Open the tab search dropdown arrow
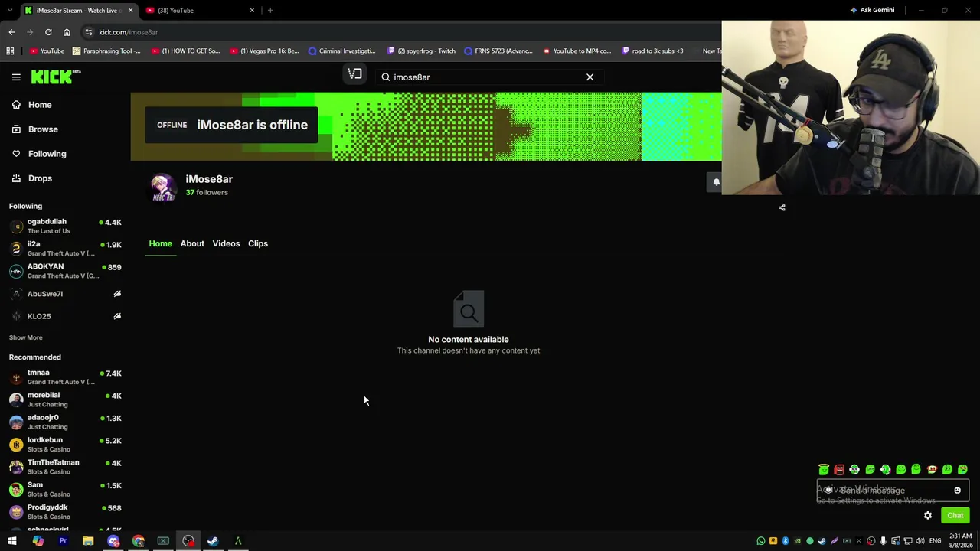Viewport: 980px width, 551px height. click(9, 11)
